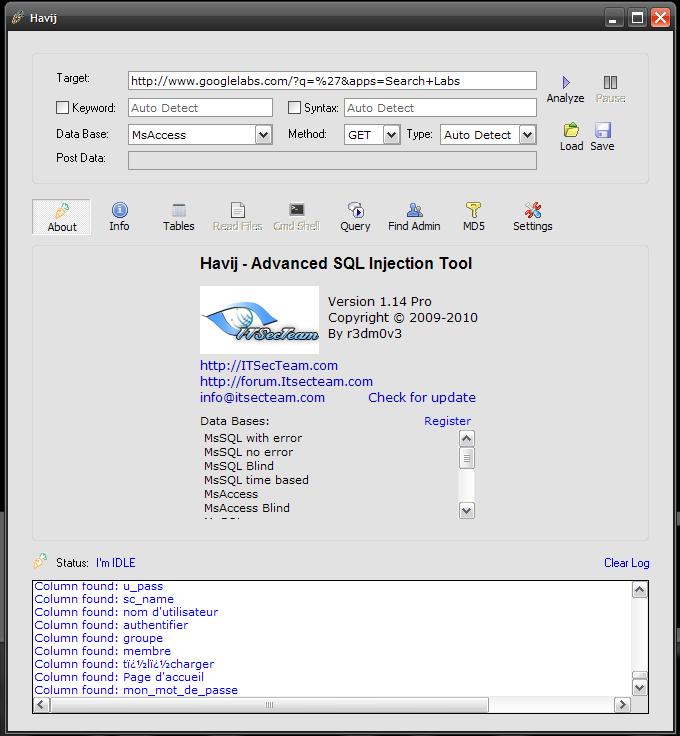Click log line Column found: u_pass
Screen dimensions: 680x736
click(x=99, y=586)
